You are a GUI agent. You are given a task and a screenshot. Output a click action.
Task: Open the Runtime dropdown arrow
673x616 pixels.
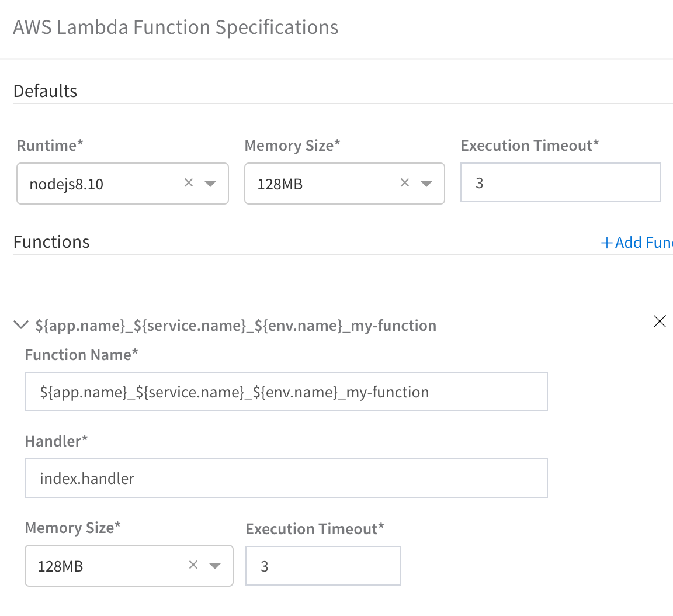(x=210, y=184)
